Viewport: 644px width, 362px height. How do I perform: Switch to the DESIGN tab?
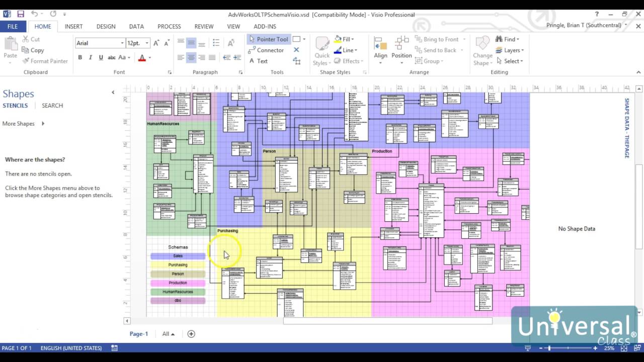coord(106,27)
